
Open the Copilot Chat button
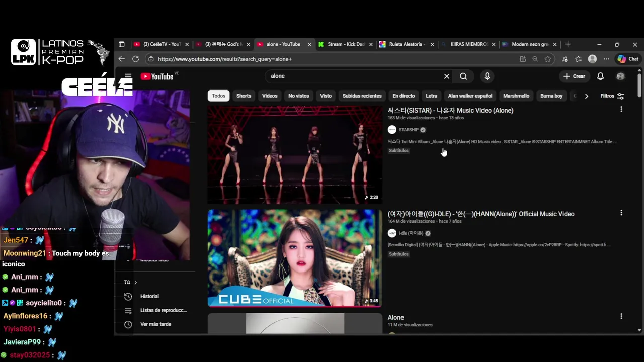click(x=628, y=59)
